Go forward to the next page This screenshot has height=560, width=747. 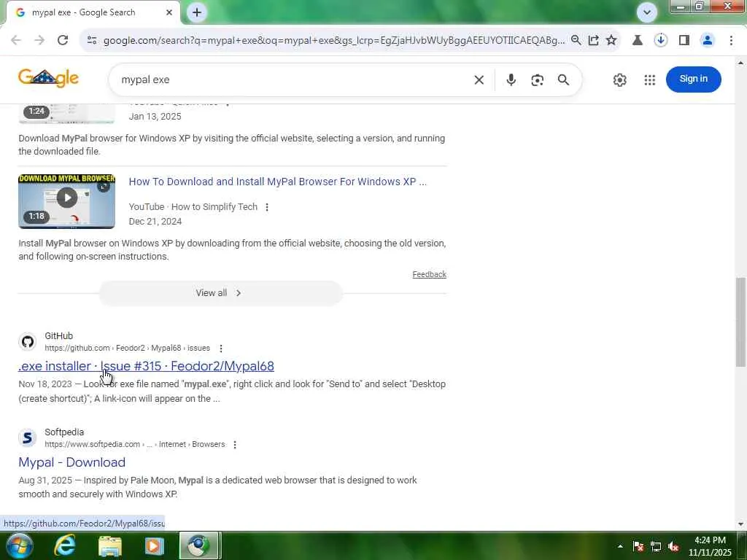click(39, 41)
